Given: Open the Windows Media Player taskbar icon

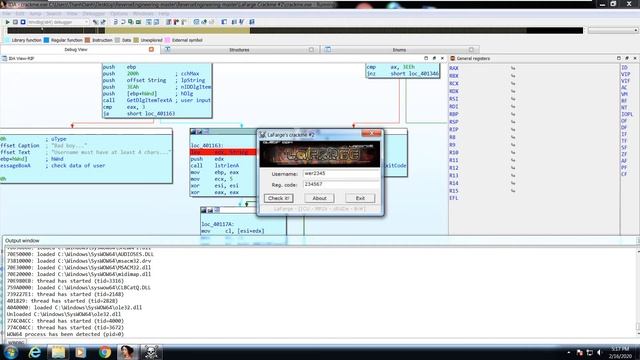Looking at the screenshot, I should pos(81,352).
